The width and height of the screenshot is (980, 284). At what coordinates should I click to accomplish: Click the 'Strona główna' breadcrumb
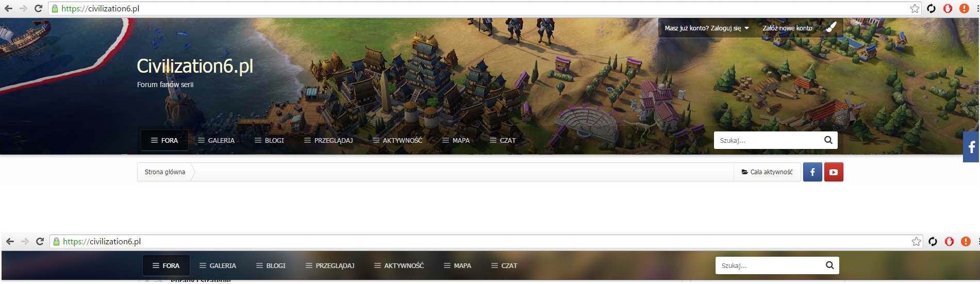[x=165, y=172]
